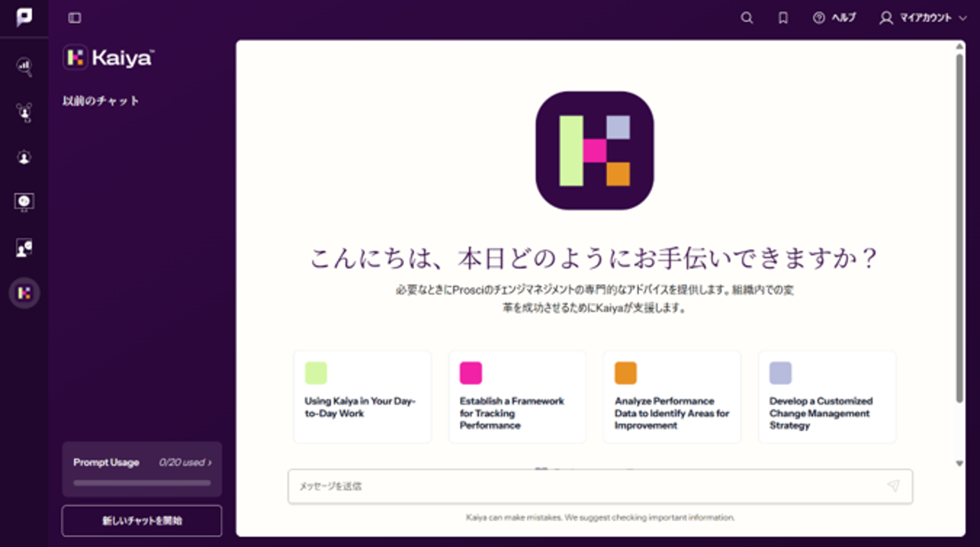Screen dimensions: 980x547
Task: Open the bookmarks icon in header
Action: pyautogui.click(x=783, y=18)
